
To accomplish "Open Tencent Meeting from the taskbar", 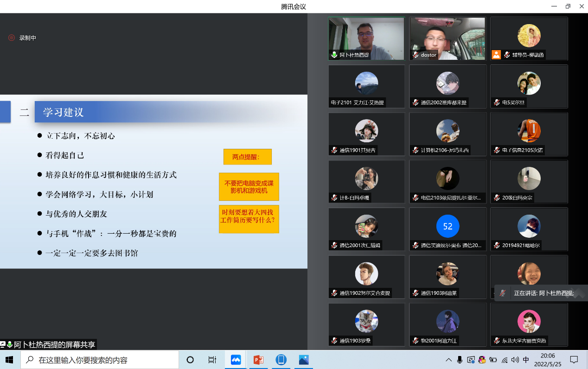I will click(x=236, y=360).
